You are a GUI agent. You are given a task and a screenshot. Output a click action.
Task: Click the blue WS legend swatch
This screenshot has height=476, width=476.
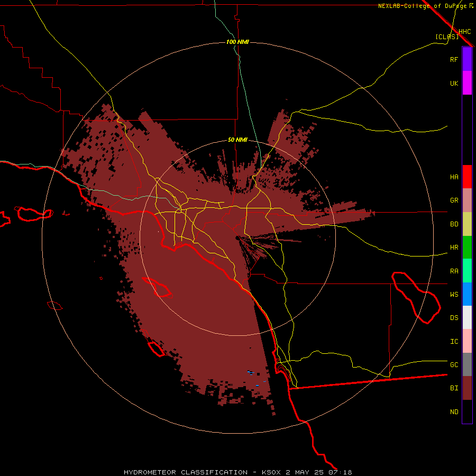tap(467, 294)
